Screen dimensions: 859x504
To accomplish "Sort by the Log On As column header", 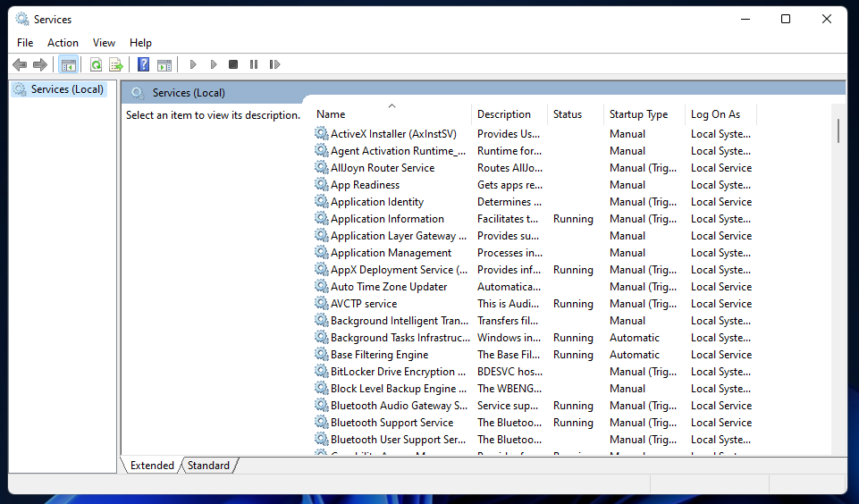I will pos(720,114).
